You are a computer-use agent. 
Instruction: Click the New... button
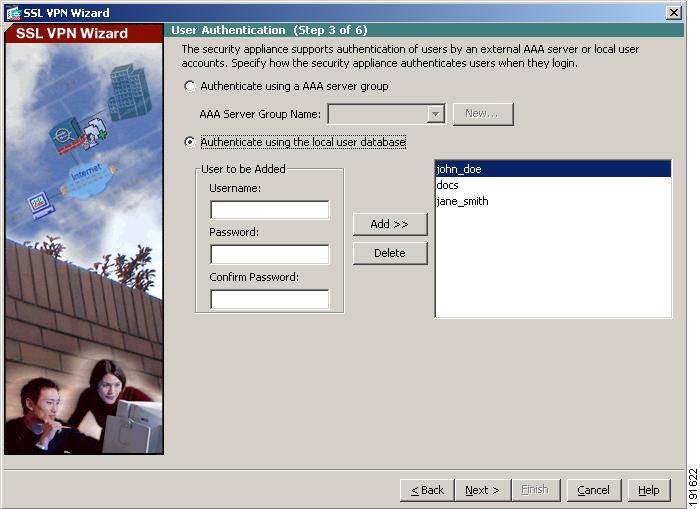[x=483, y=114]
